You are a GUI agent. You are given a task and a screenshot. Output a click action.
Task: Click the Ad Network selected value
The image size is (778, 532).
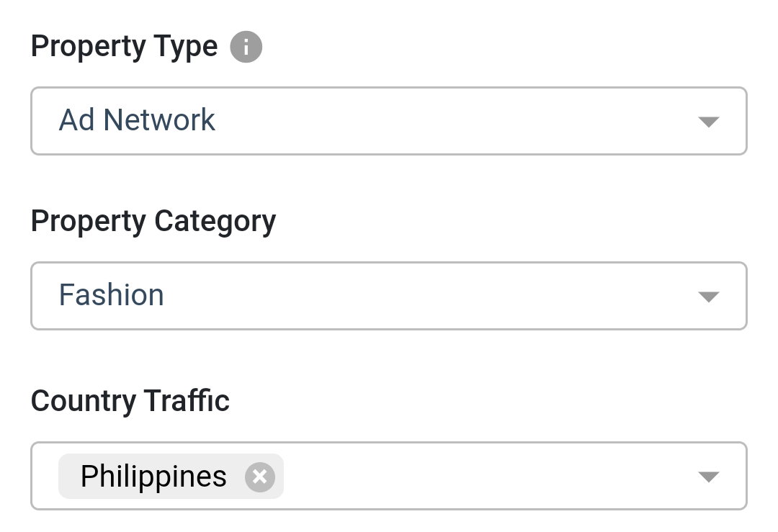pyautogui.click(x=137, y=120)
